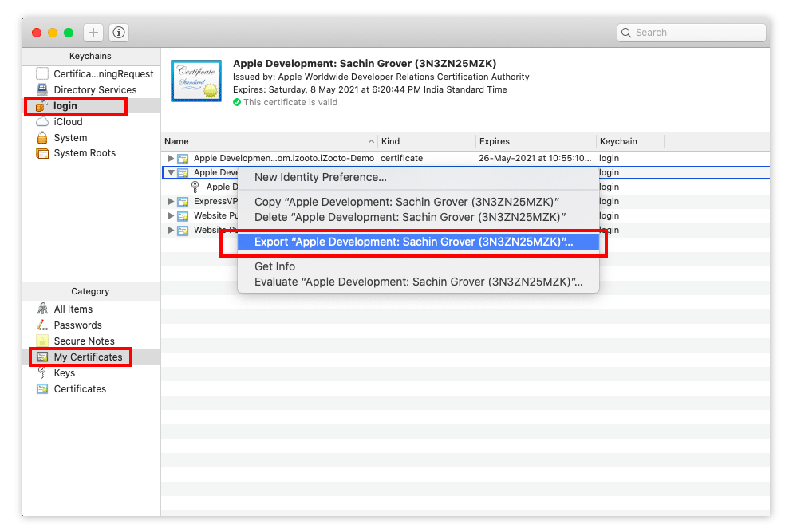Viewport: 789px width, 532px height.
Task: Sort by the Keychain column header
Action: pos(630,141)
